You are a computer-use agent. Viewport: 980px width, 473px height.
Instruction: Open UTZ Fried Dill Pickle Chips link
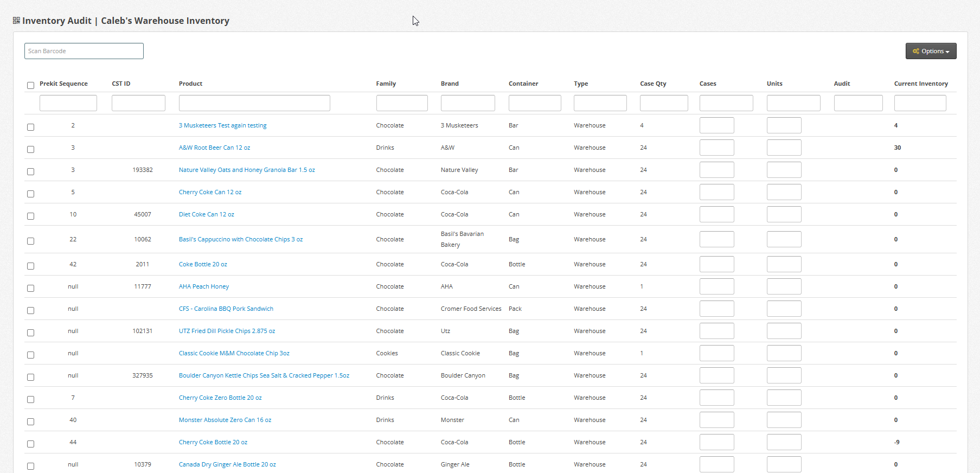coord(227,331)
